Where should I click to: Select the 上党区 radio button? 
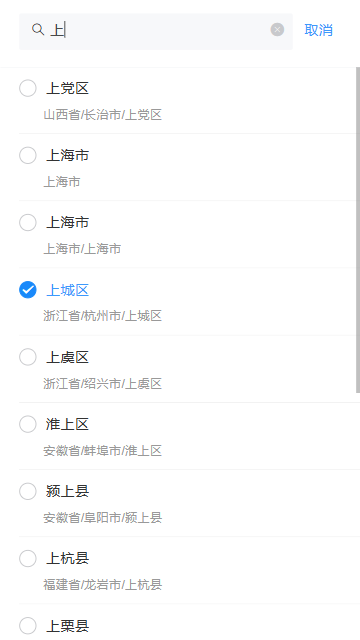pyautogui.click(x=28, y=88)
